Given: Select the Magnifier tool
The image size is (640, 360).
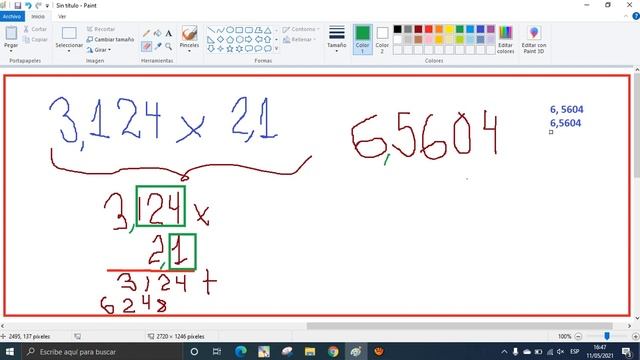Looking at the screenshot, I should pos(169,46).
